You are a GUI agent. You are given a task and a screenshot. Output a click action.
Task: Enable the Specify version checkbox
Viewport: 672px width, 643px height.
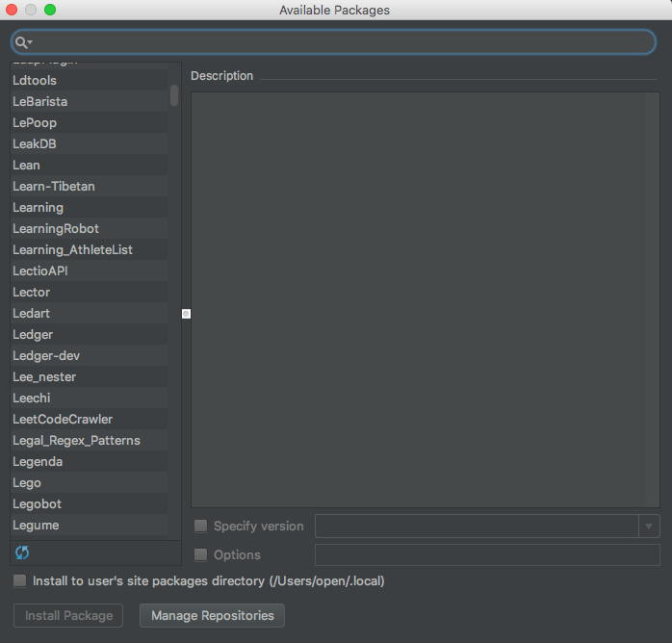pyautogui.click(x=200, y=526)
